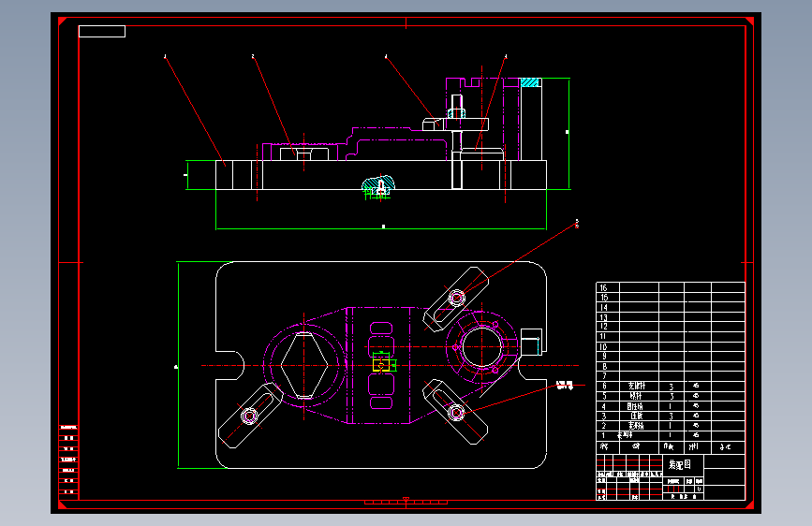This screenshot has width=812, height=526.
Task: Select parts list row number 6
Action: (670, 386)
